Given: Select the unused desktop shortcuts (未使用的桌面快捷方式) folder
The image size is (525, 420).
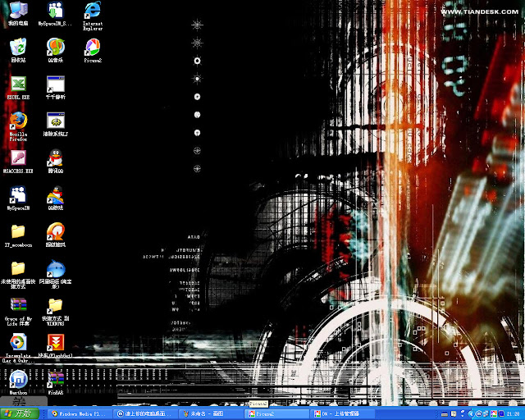Looking at the screenshot, I should tap(18, 275).
